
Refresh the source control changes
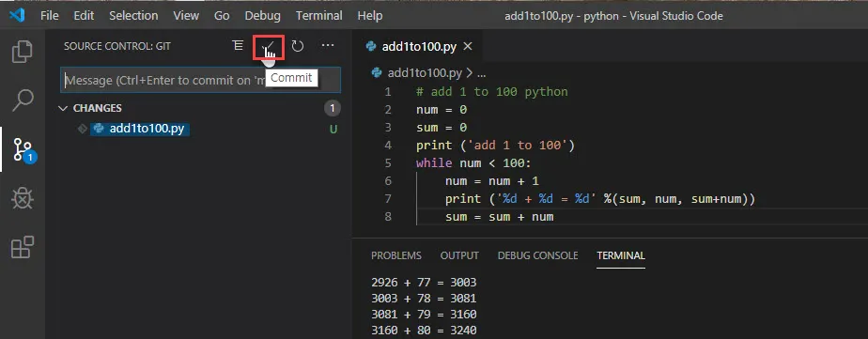(x=298, y=46)
